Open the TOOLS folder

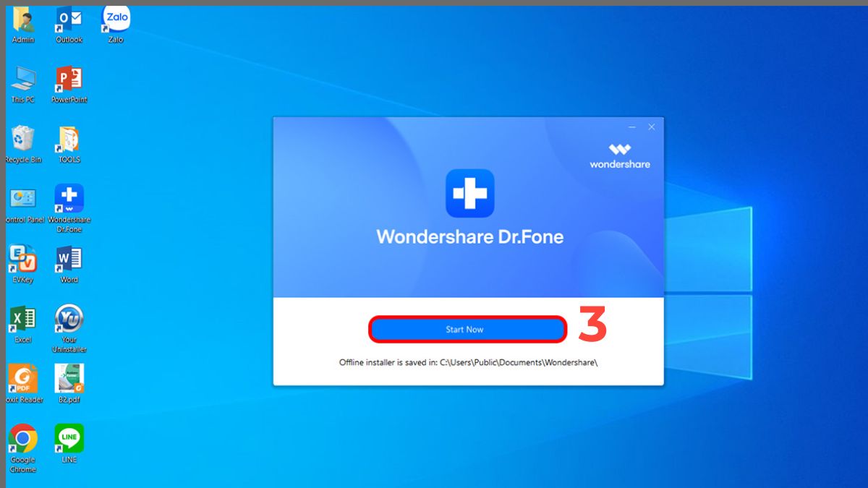(69, 137)
